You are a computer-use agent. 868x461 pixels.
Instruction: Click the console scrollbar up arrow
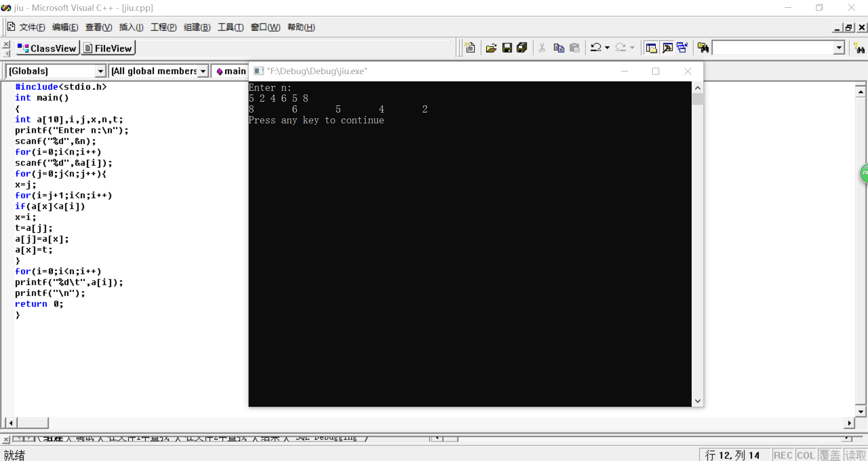coord(698,88)
